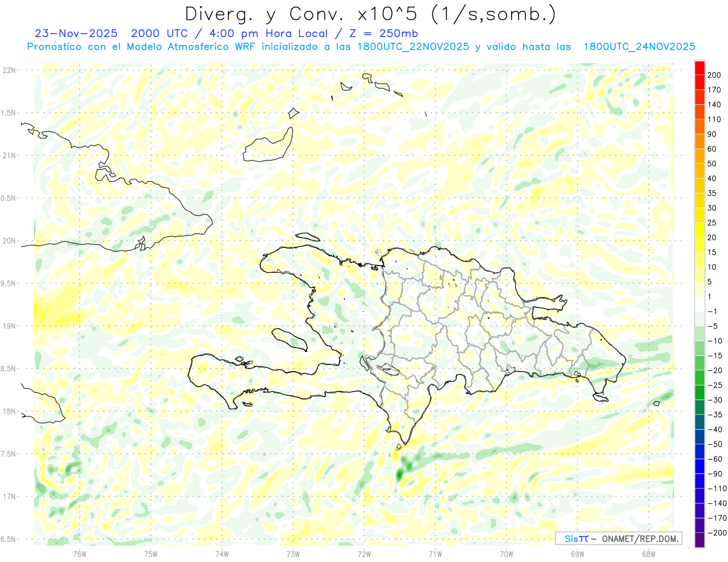Click the 22N latitude label

(9, 70)
